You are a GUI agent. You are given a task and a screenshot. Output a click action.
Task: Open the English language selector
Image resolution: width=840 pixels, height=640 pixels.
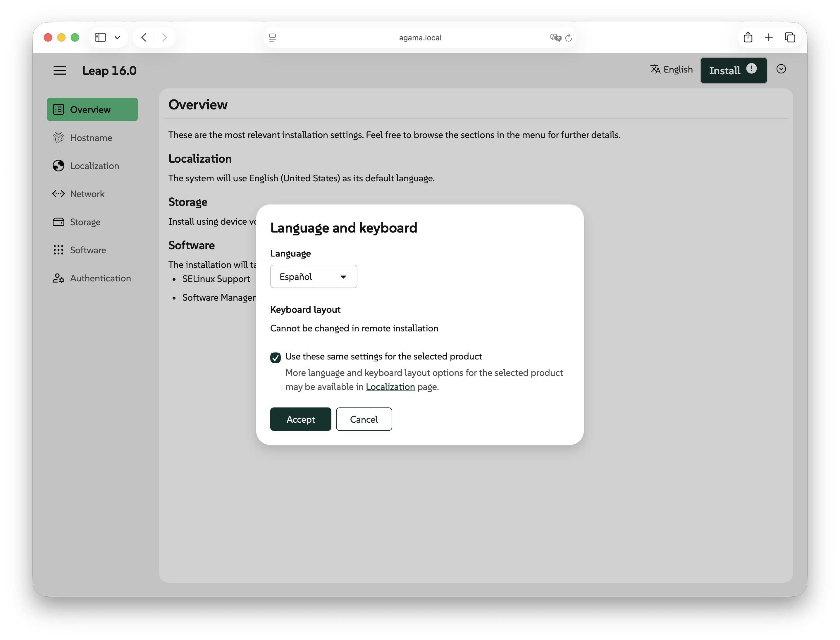pos(672,69)
